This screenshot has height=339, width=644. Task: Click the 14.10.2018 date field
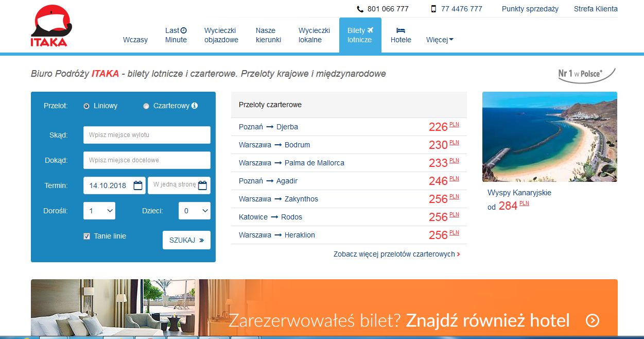click(x=114, y=185)
